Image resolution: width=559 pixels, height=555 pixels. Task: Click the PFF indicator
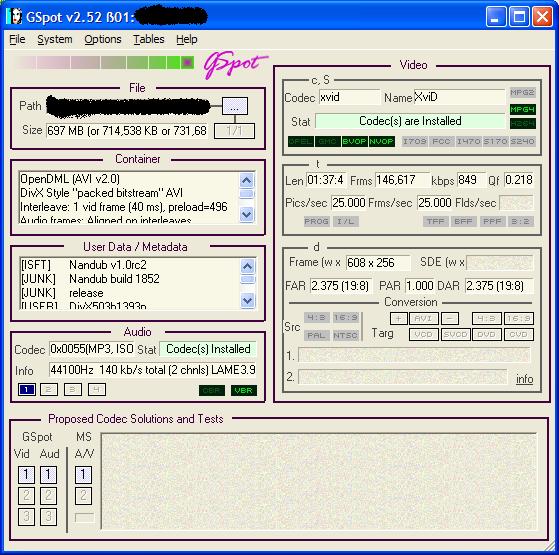coord(492,221)
